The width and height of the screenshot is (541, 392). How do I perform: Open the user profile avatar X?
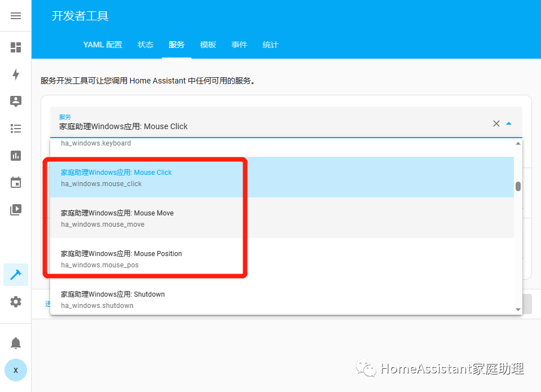16,370
